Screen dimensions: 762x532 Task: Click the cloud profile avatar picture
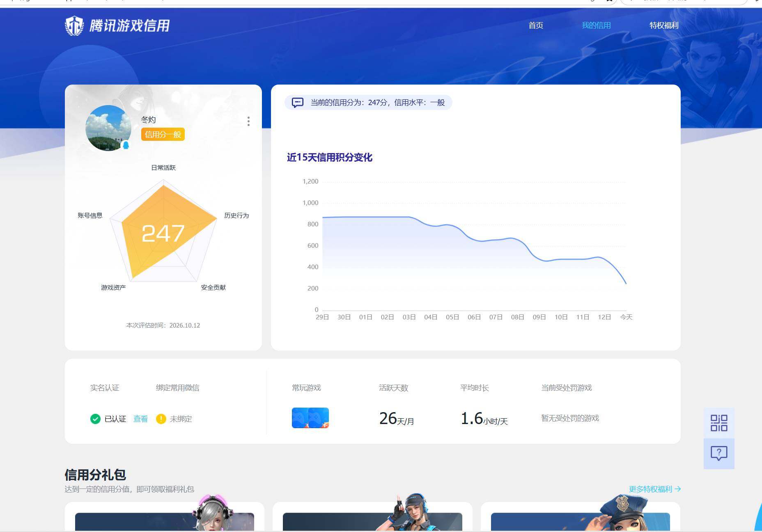[108, 128]
